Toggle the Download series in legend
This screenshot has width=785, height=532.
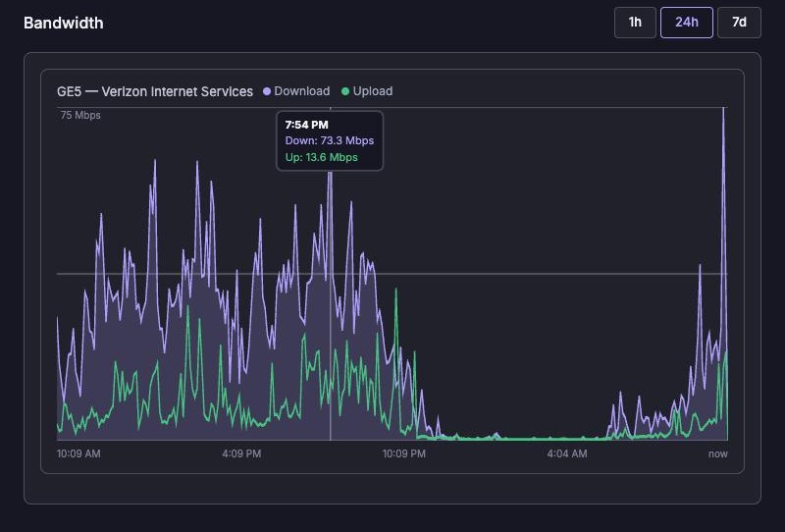tap(296, 91)
